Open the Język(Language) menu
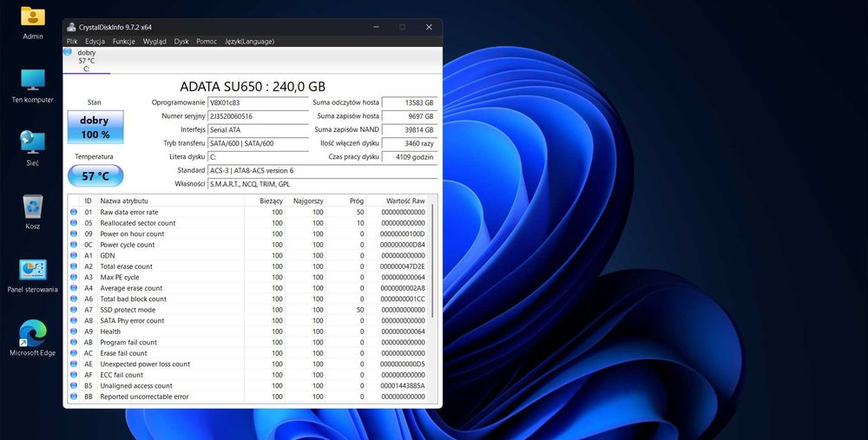The image size is (868, 440). tap(250, 42)
